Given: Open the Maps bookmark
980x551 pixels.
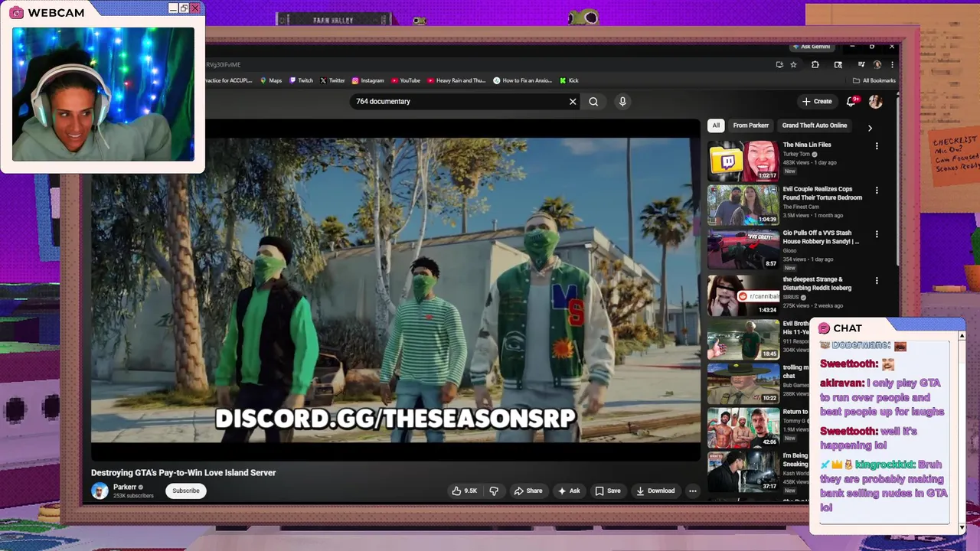Looking at the screenshot, I should [x=271, y=80].
